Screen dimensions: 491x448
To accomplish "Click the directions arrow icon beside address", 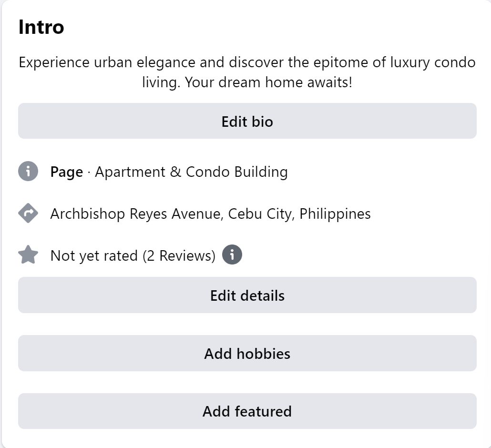I will pos(28,214).
